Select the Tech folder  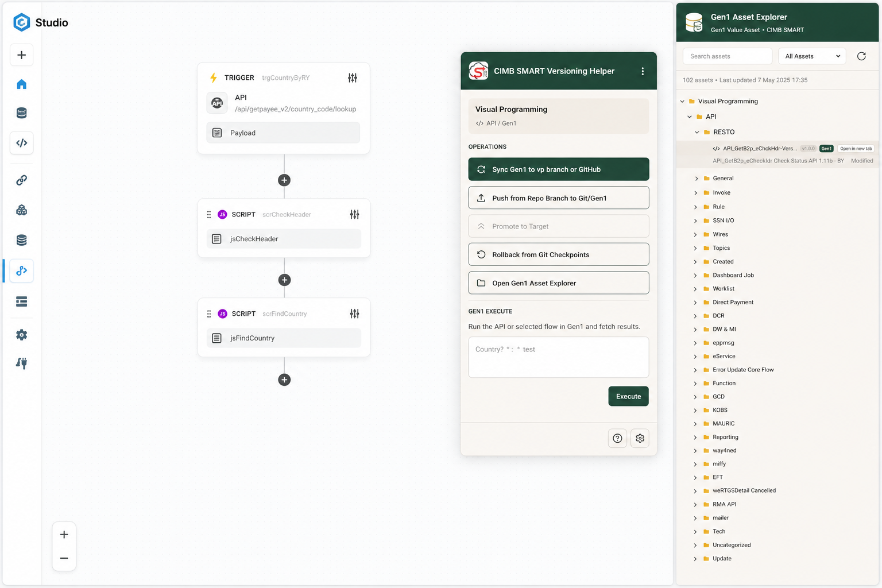718,532
